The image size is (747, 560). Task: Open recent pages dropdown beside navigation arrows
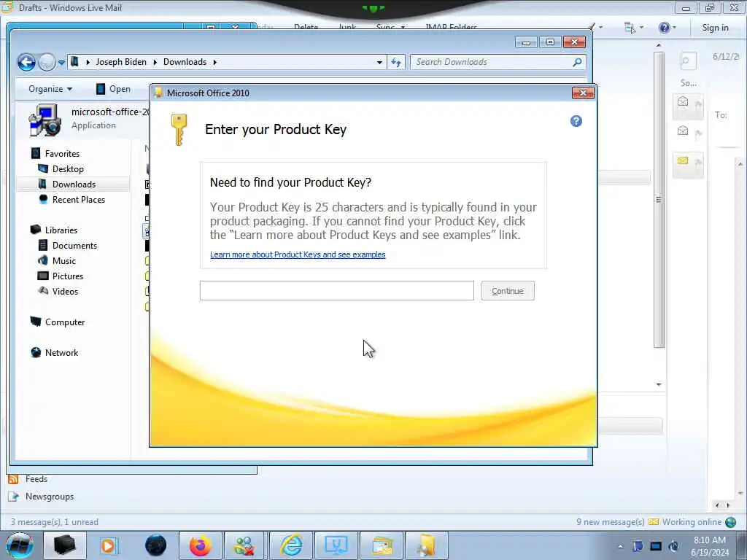point(61,63)
